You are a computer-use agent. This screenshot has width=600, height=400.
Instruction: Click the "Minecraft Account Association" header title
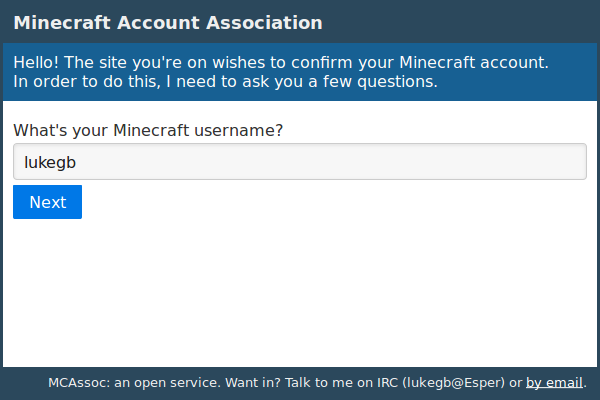(x=168, y=22)
